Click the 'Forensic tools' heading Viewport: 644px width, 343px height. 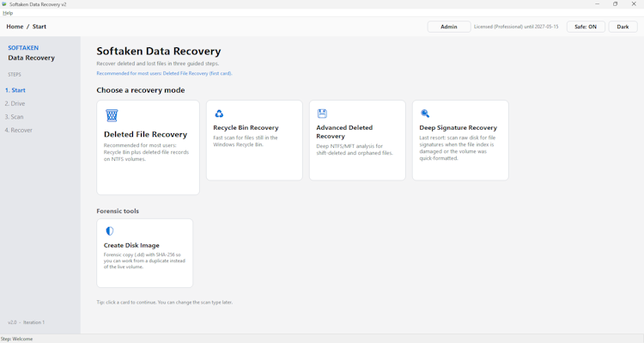tap(118, 211)
